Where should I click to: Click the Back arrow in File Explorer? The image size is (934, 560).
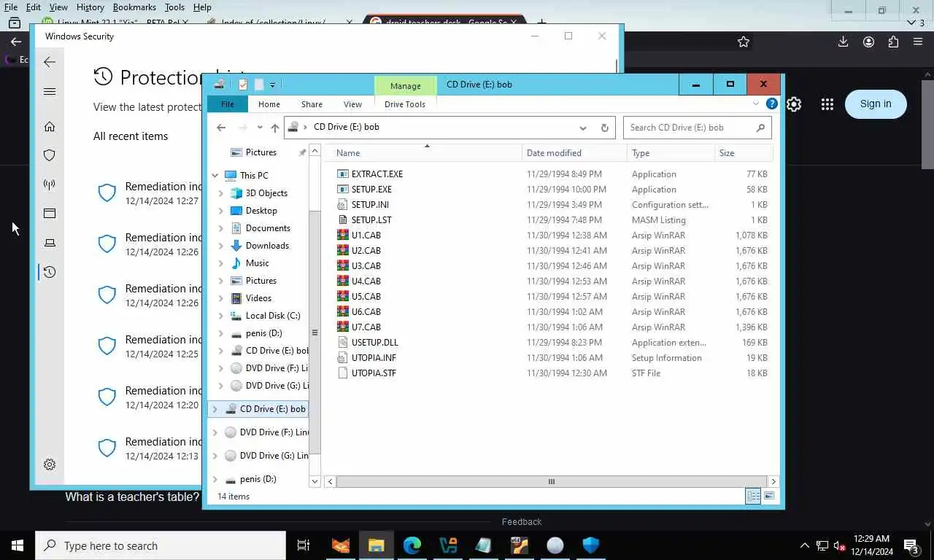221,128
